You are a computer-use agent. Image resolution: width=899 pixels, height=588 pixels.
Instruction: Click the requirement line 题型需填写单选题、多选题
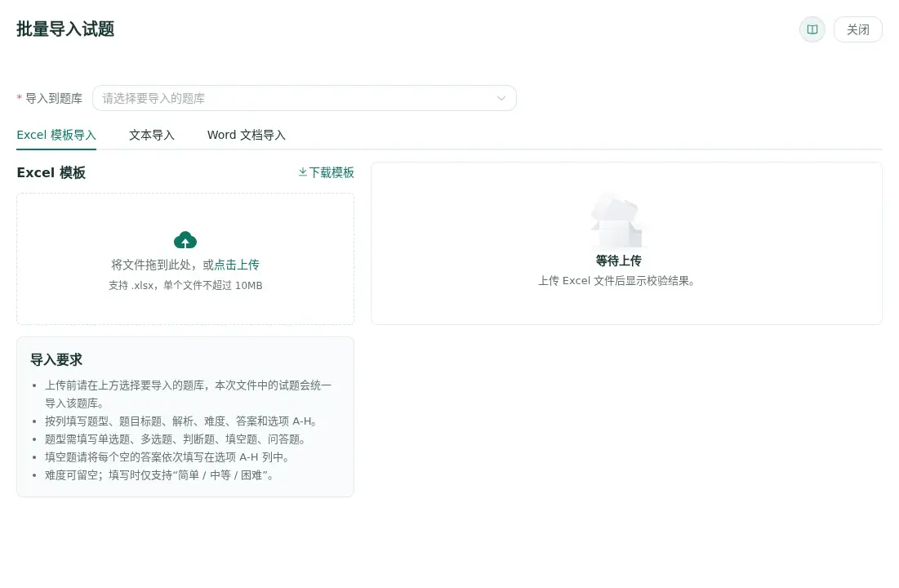click(x=176, y=439)
